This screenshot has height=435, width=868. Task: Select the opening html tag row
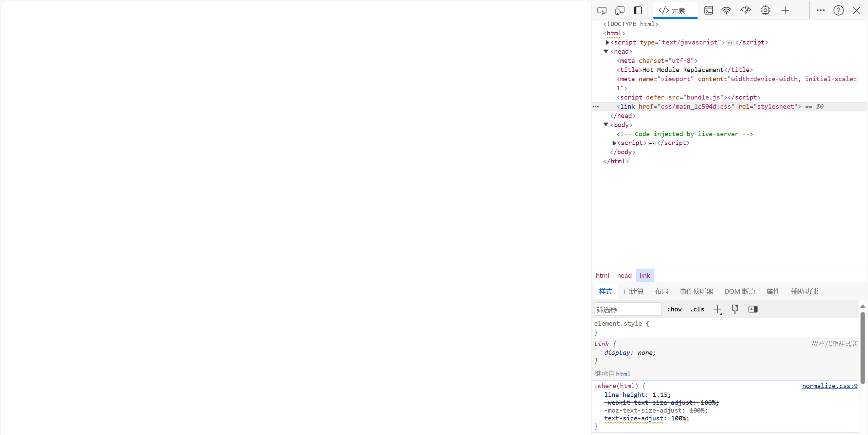tap(614, 33)
